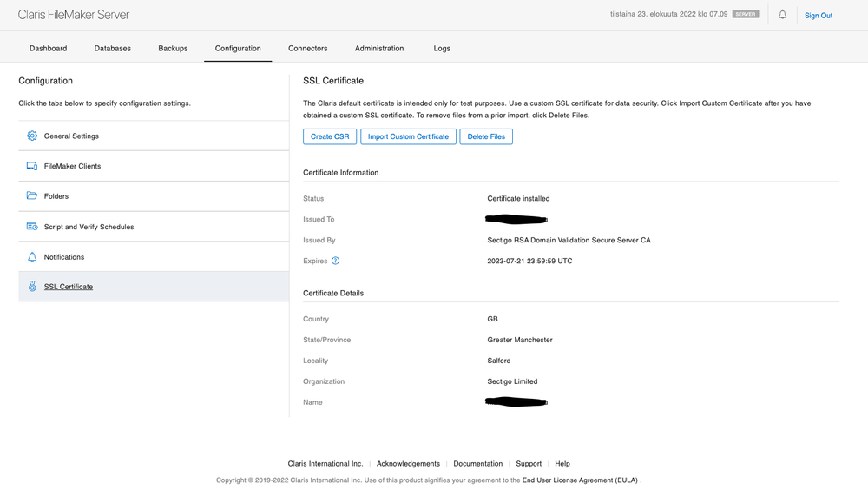Go to the Backups tab
This screenshot has height=490, width=868.
pyautogui.click(x=173, y=49)
